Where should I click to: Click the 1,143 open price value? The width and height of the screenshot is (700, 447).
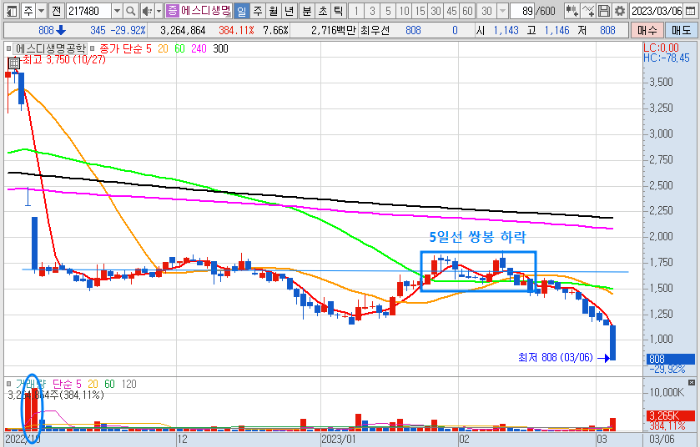(506, 30)
